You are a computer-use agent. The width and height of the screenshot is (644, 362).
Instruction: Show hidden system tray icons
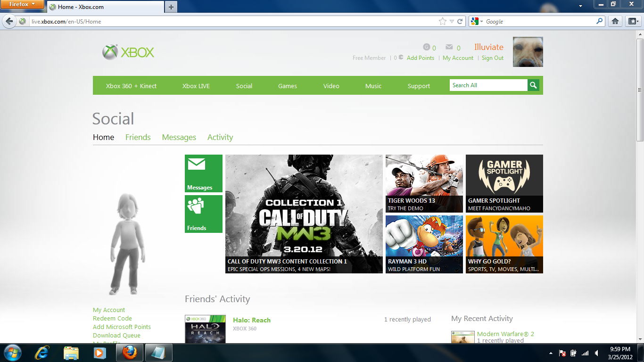(551, 353)
